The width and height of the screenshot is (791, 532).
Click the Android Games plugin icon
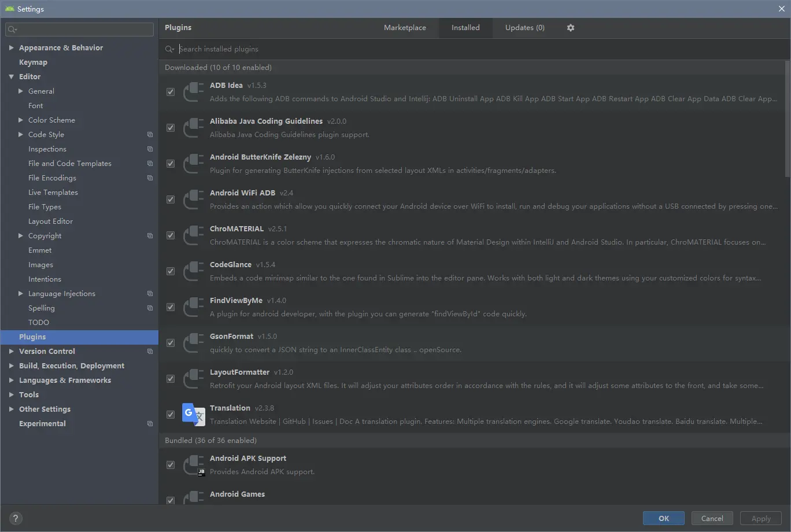point(194,498)
